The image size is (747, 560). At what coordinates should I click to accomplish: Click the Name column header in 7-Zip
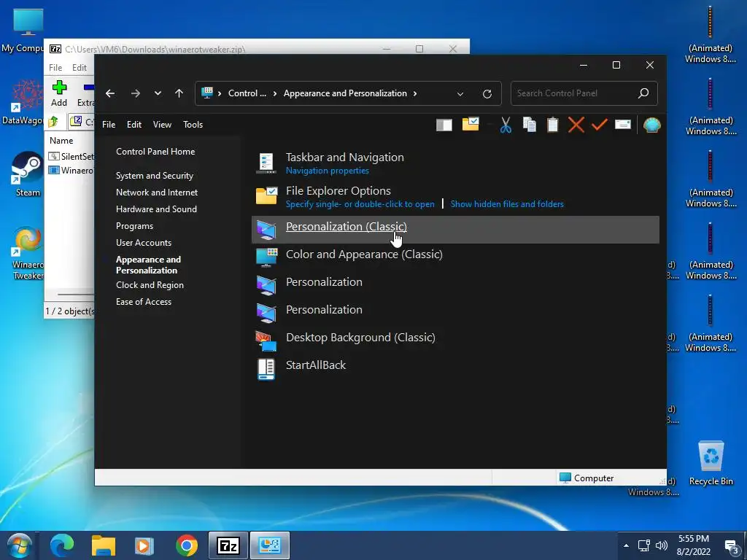61,141
